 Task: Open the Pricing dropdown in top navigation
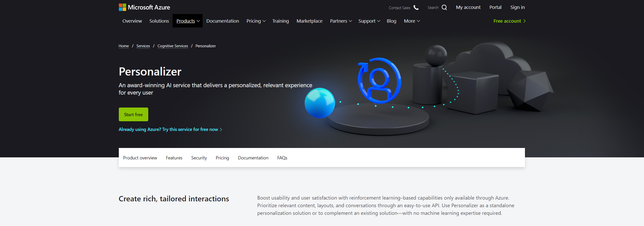256,21
